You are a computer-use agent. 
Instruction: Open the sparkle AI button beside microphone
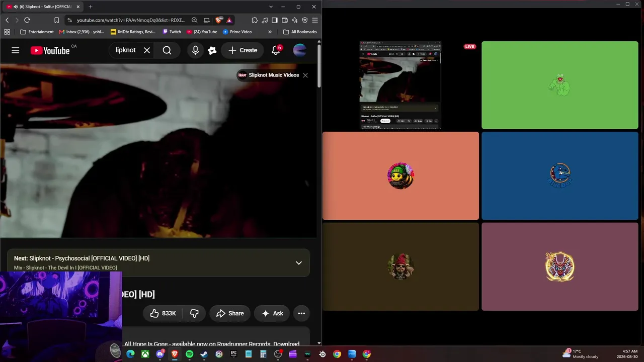pyautogui.click(x=212, y=50)
